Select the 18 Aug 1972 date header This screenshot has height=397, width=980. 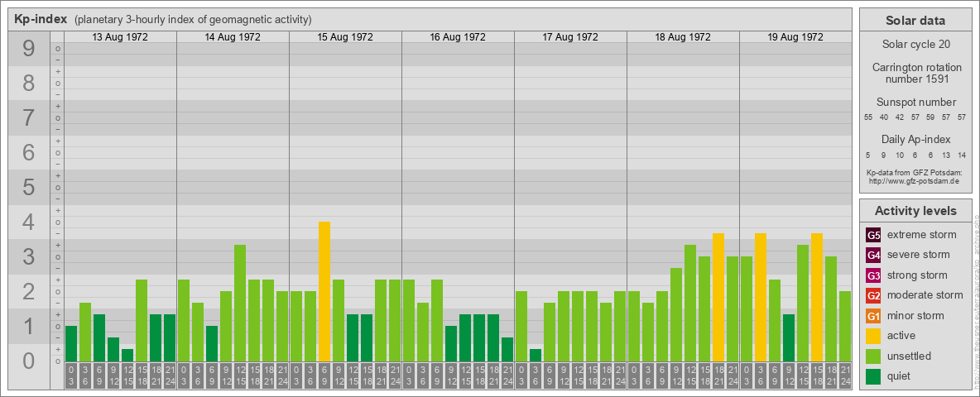click(683, 37)
